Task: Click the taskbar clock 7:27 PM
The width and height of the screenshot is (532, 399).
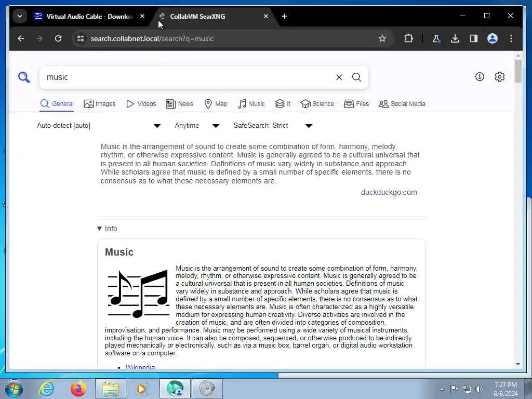Action: click(506, 389)
